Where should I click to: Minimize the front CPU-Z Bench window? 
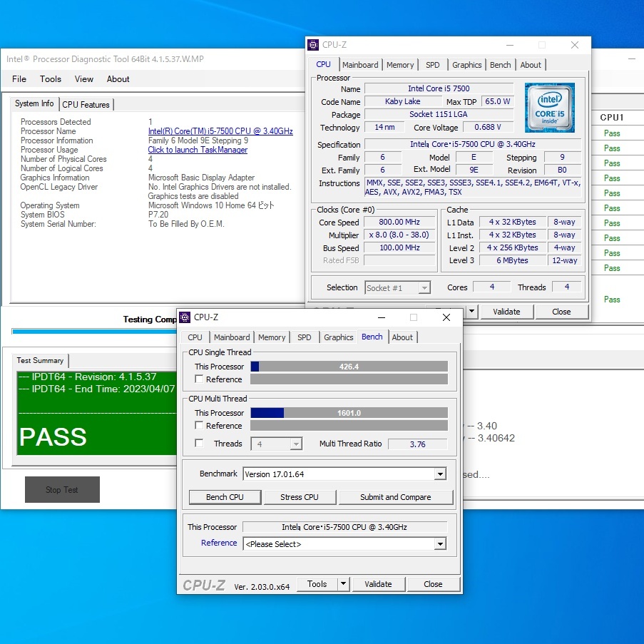point(382,317)
